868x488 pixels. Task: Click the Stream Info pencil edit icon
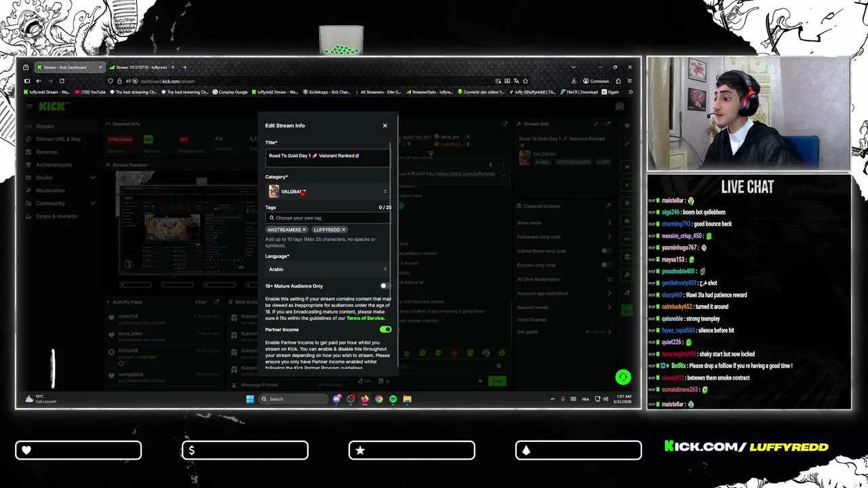pyautogui.click(x=596, y=124)
